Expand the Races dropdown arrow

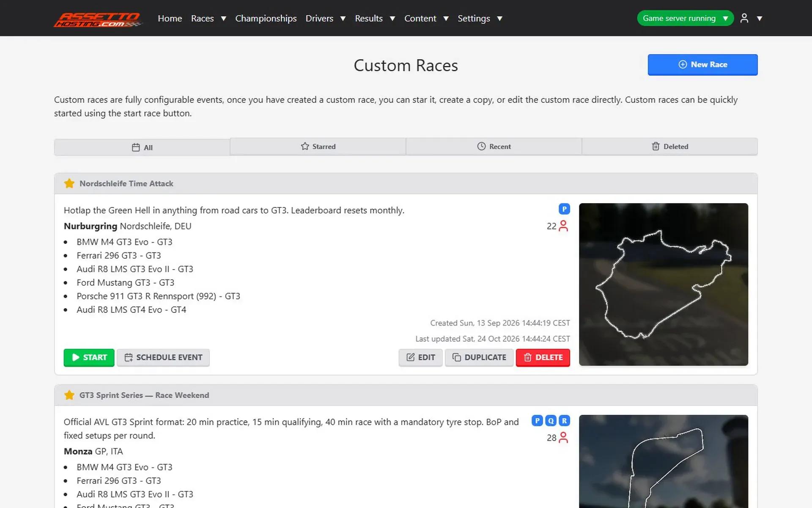224,19
